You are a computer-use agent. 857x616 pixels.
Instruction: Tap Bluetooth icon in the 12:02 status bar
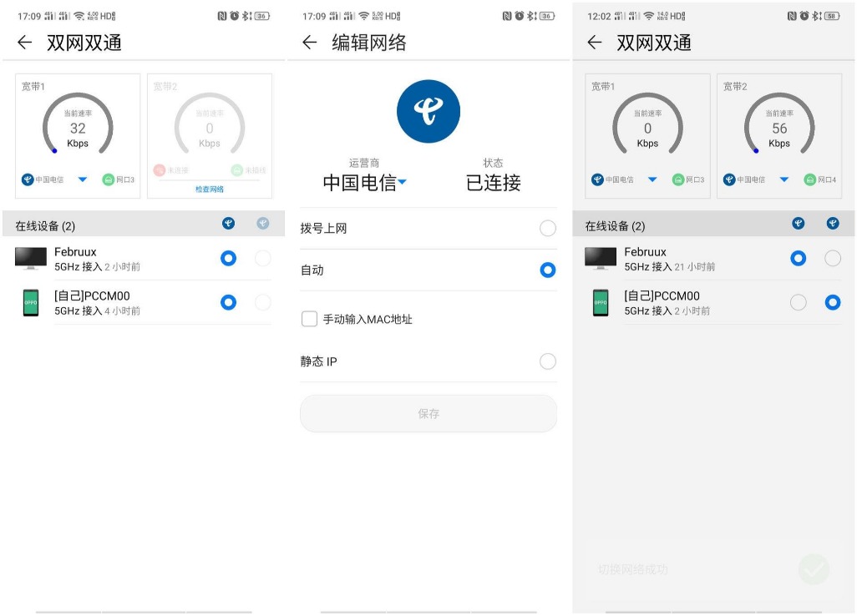pos(817,17)
